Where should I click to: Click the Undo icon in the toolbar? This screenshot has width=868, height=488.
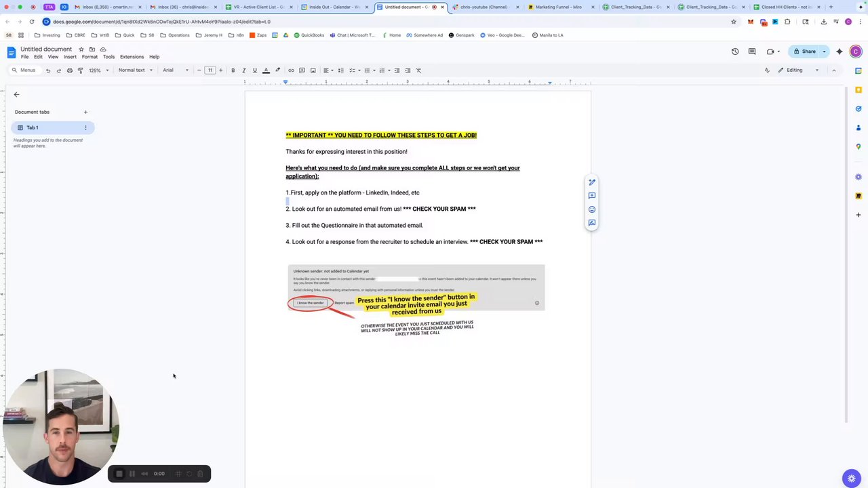pos(47,70)
